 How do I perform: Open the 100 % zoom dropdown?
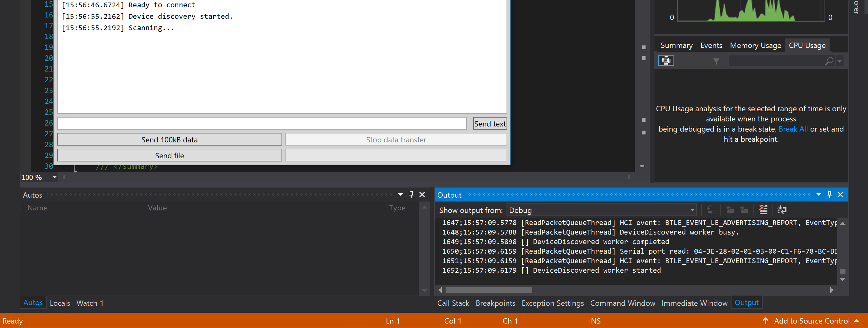pos(54,177)
